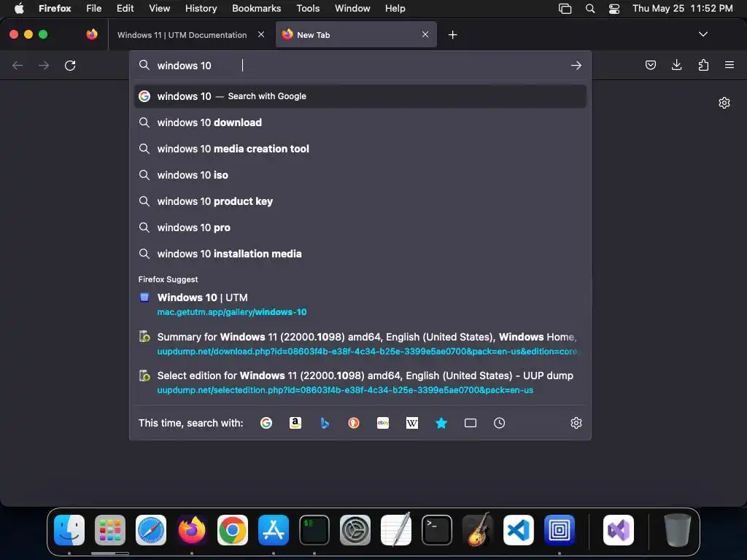Image resolution: width=747 pixels, height=560 pixels.
Task: Open the Trash in the Dock
Action: pyautogui.click(x=677, y=530)
